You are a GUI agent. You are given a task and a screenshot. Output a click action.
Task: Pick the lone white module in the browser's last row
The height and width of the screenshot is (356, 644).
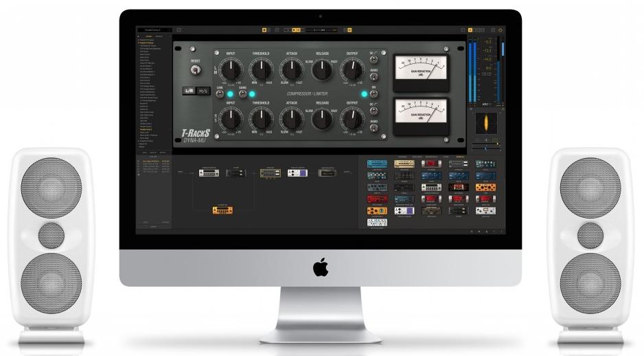pos(377,223)
